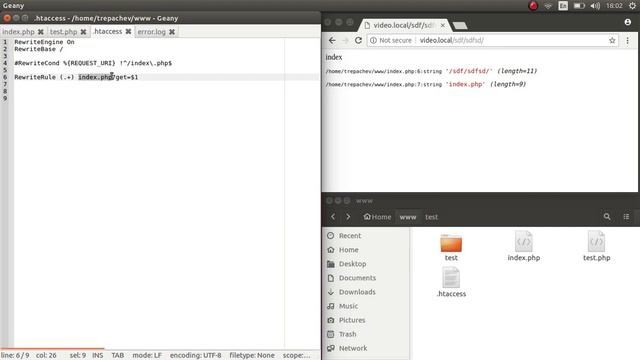Open the Chrome profile icon
640x360 pixels.
(628, 22)
